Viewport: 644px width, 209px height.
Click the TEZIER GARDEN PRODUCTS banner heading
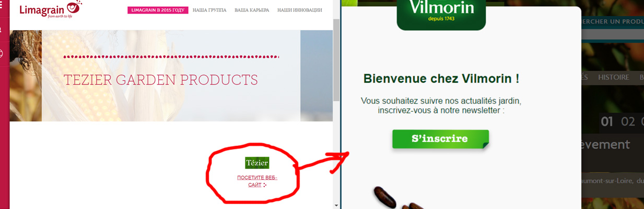coord(160,80)
